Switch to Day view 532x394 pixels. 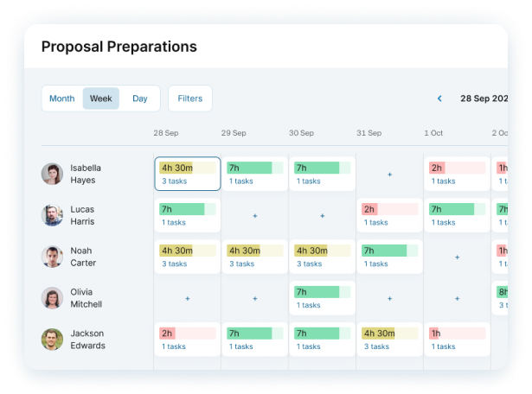tap(140, 98)
